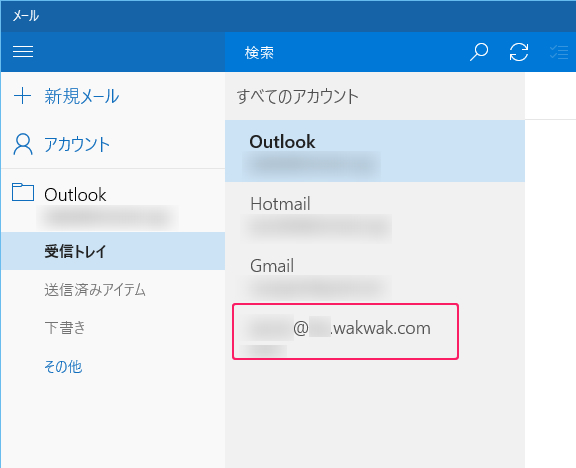Screen dimensions: 576x468
Task: Click the すべてのアカウント header
Action: 298,96
